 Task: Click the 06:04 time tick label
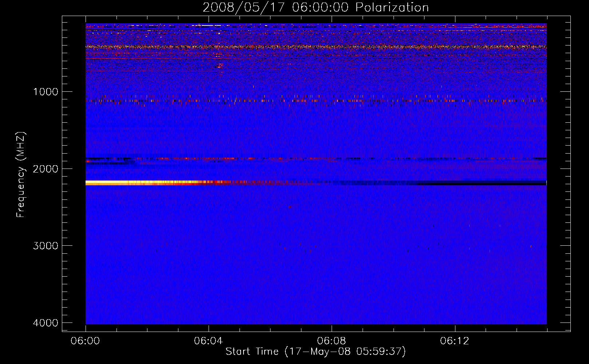(209, 341)
